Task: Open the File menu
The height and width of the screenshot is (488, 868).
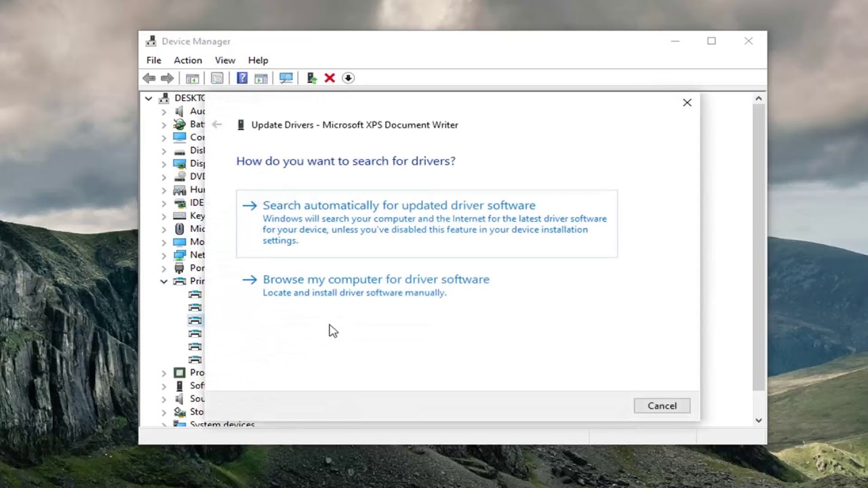Action: coord(154,60)
